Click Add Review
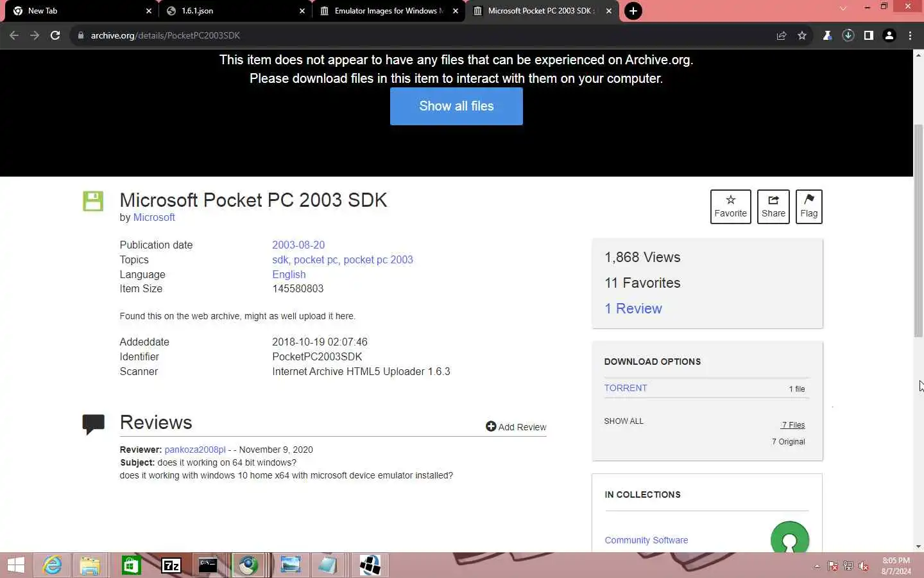The height and width of the screenshot is (578, 924). [516, 427]
